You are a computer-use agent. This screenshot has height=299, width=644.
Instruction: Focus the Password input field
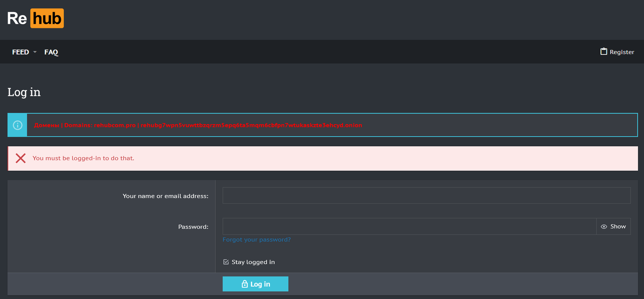[409, 226]
